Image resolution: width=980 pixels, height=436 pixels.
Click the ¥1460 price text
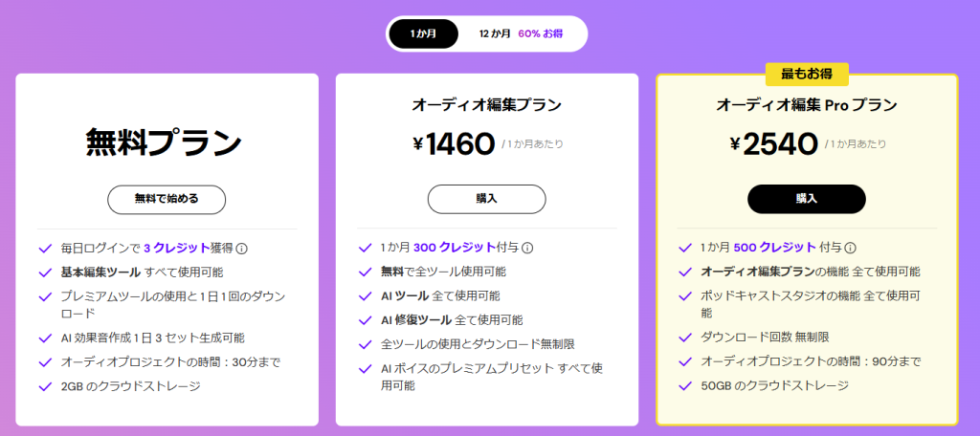point(454,144)
